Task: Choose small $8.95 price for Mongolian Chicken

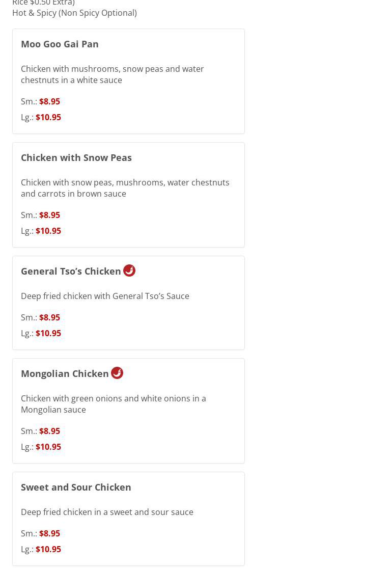Action: click(49, 431)
